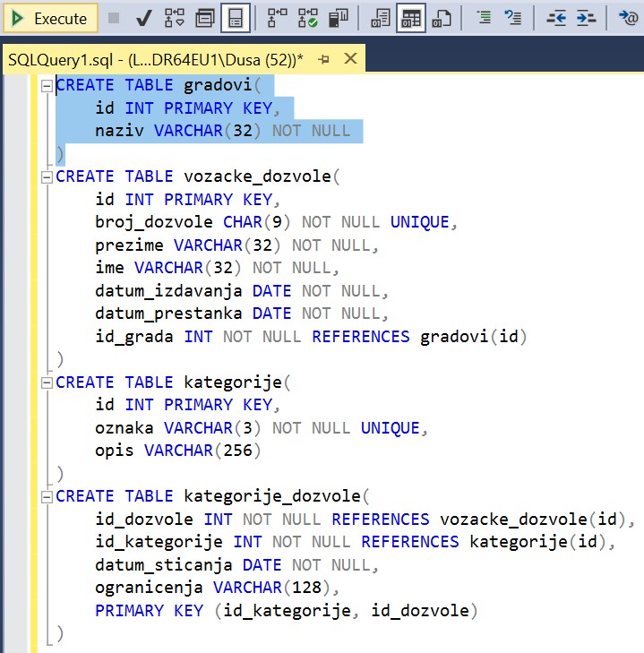Collapse the CREATE TABLE vozacke_dozvole block
The height and width of the screenshot is (653, 644).
click(47, 176)
